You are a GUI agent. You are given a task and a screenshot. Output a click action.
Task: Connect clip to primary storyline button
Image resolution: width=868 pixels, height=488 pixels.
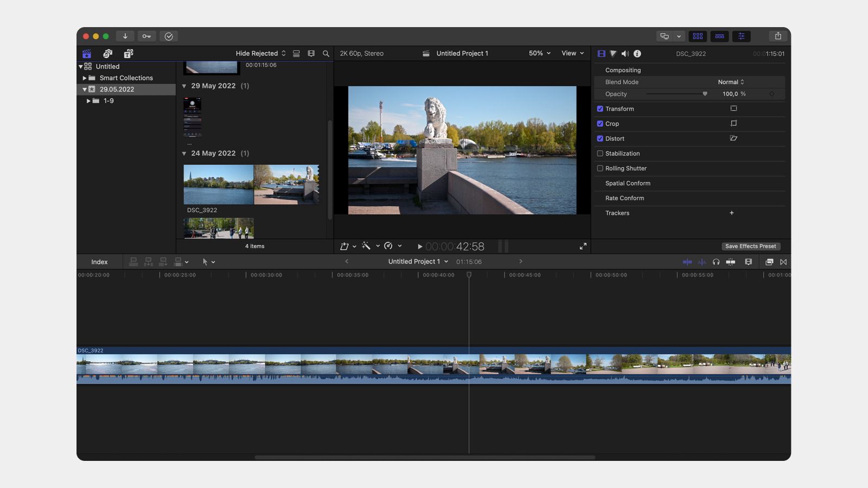click(x=133, y=262)
